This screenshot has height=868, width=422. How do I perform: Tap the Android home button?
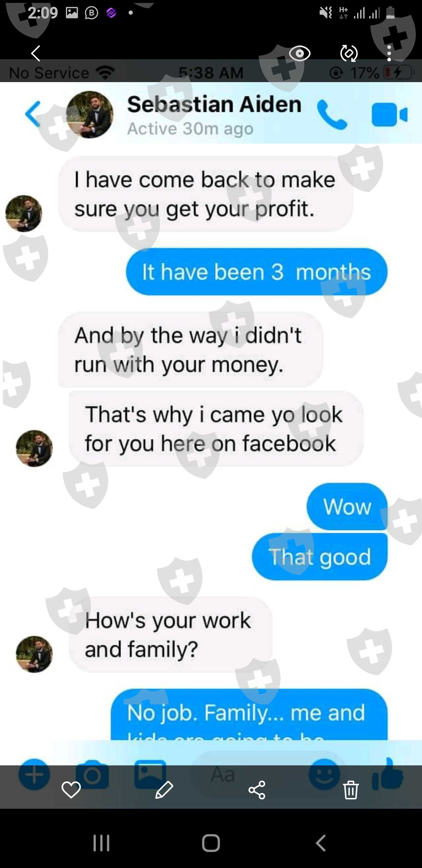(x=211, y=843)
